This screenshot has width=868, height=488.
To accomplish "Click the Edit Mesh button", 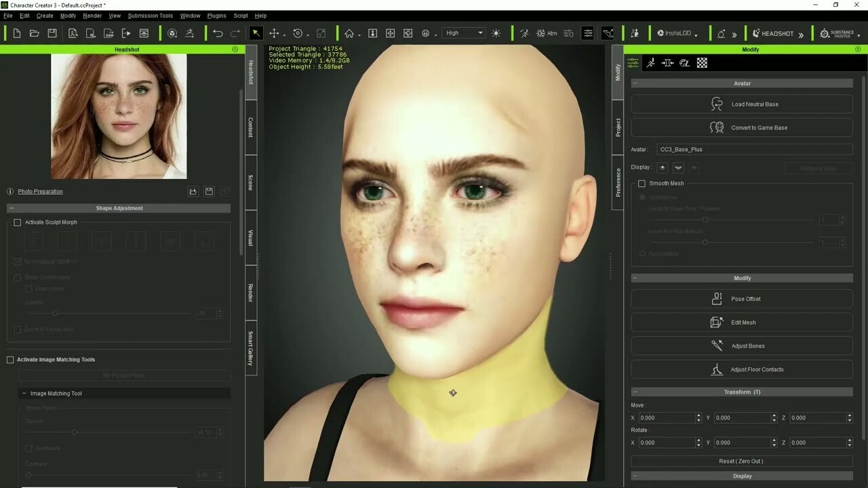I will [x=741, y=322].
